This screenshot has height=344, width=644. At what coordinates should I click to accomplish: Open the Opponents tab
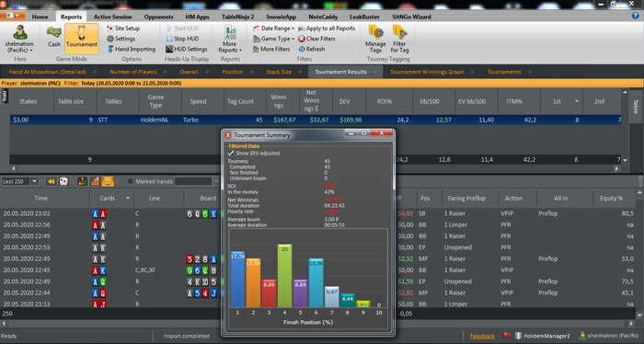158,17
